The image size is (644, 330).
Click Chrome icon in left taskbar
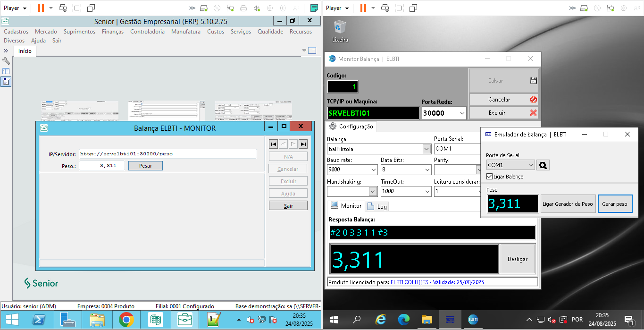[126, 320]
